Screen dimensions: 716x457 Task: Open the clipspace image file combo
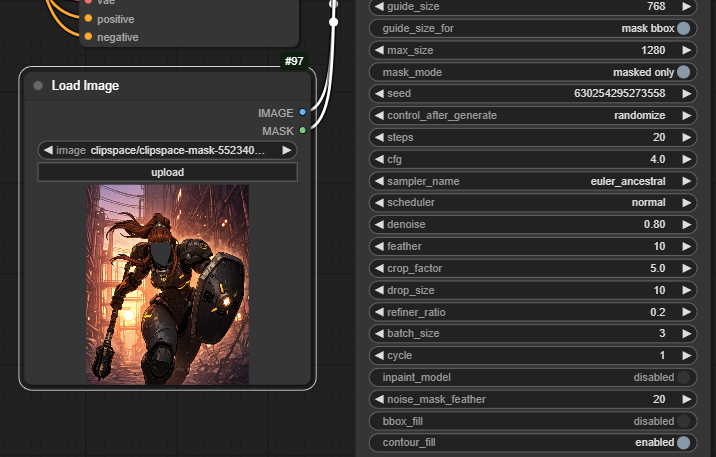168,150
